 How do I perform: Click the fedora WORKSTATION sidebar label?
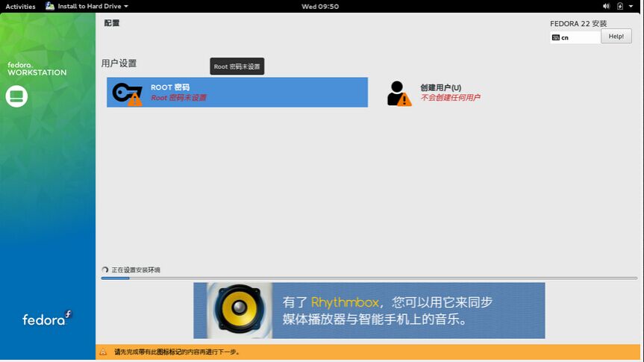pos(37,69)
